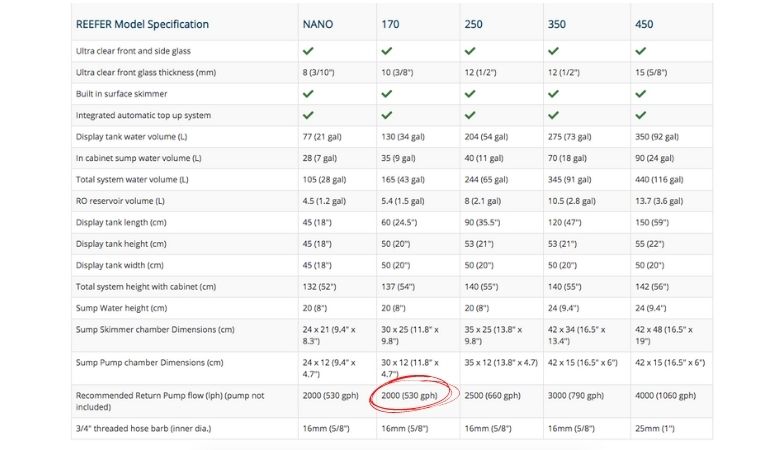The image size is (780, 450).
Task: Click the 250 checkmark for built in surface skimmer
Action: pos(470,93)
